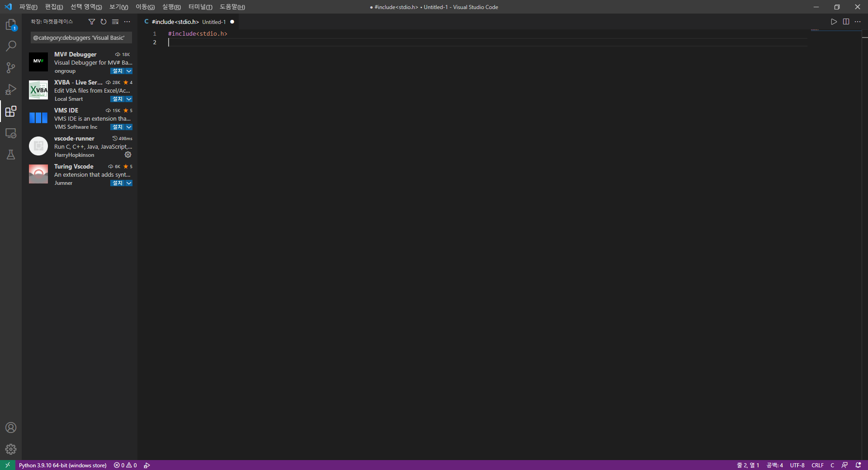Image resolution: width=868 pixels, height=470 pixels.
Task: Click the Turing Vscode extension thumbnail
Action: (x=38, y=174)
